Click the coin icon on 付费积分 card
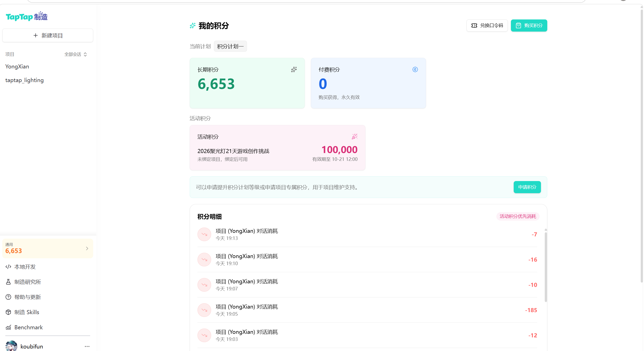The height and width of the screenshot is (351, 644). (x=415, y=69)
